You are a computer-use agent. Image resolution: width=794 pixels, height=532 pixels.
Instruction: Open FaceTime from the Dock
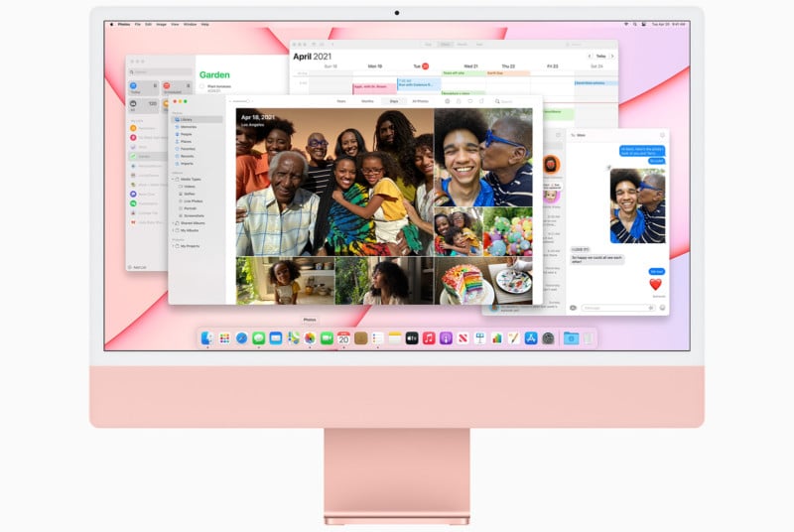327,338
